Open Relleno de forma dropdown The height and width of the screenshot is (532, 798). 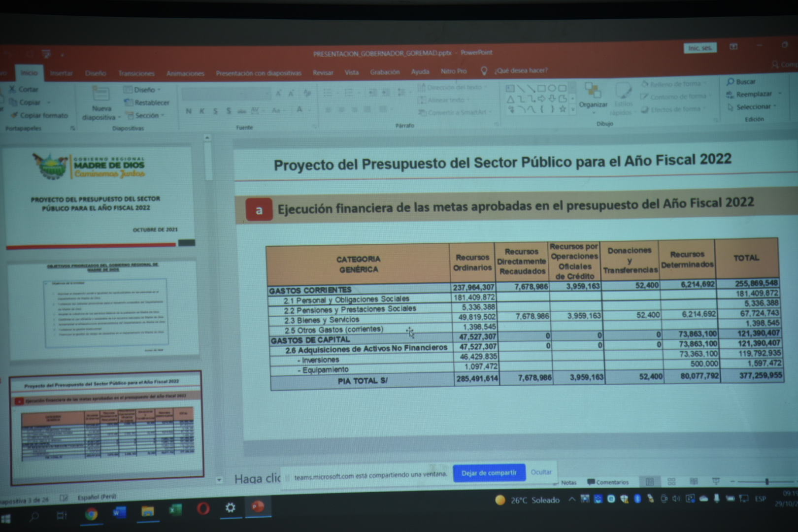click(x=675, y=84)
